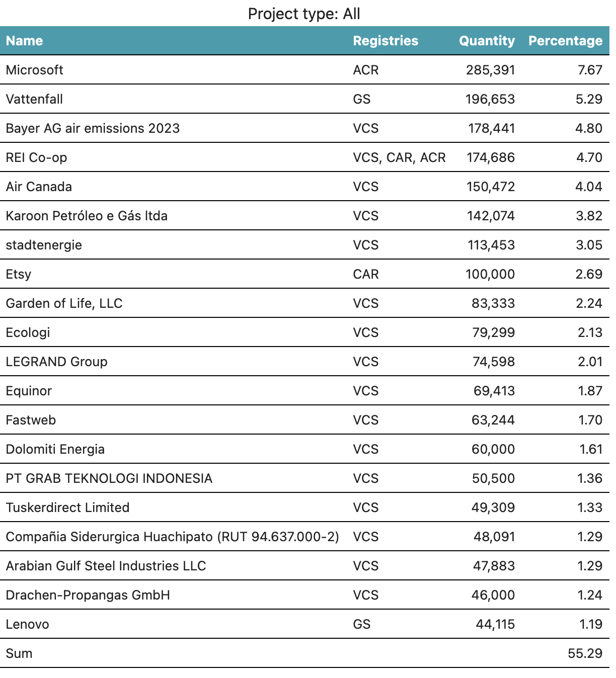Select the Etsy row name
This screenshot has width=616, height=678.
click(x=19, y=274)
